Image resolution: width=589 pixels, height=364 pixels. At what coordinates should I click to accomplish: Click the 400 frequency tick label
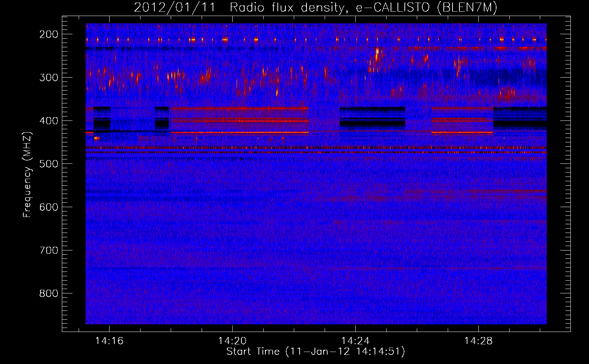(x=49, y=121)
